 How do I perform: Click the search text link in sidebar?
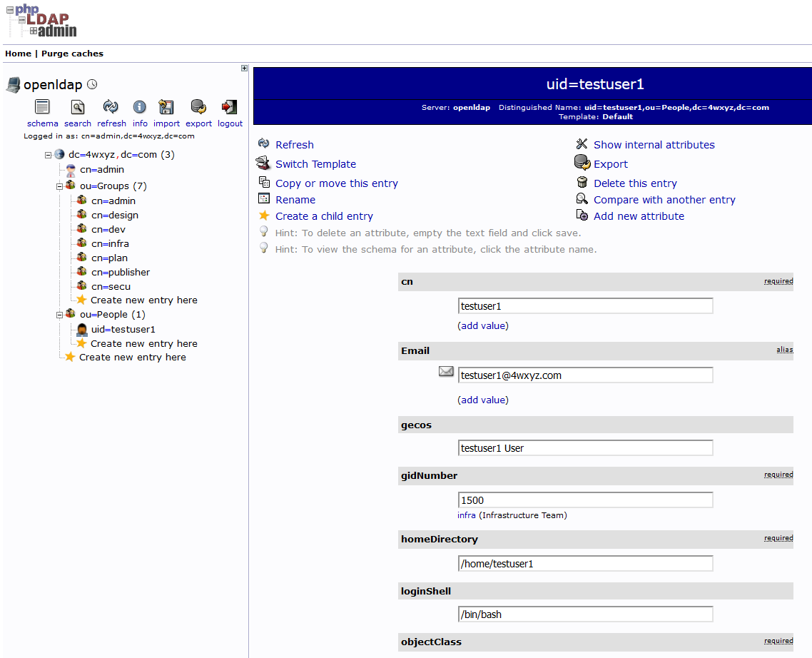[x=78, y=123]
